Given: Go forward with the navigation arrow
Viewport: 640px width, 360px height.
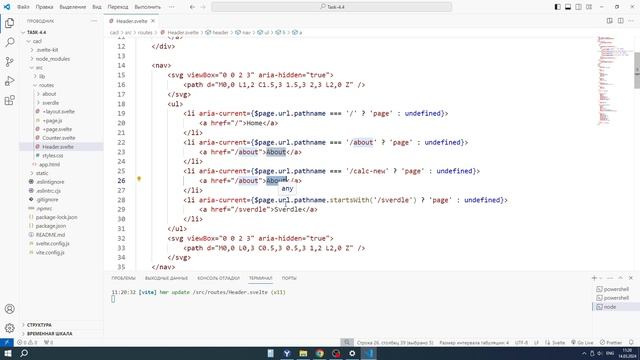Looking at the screenshot, I should pyautogui.click(x=203, y=7).
